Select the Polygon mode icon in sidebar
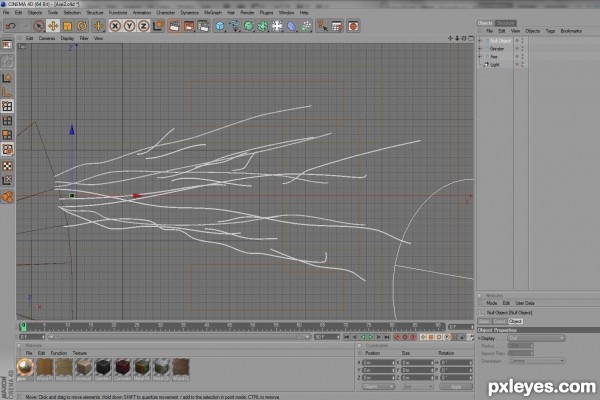 click(7, 135)
